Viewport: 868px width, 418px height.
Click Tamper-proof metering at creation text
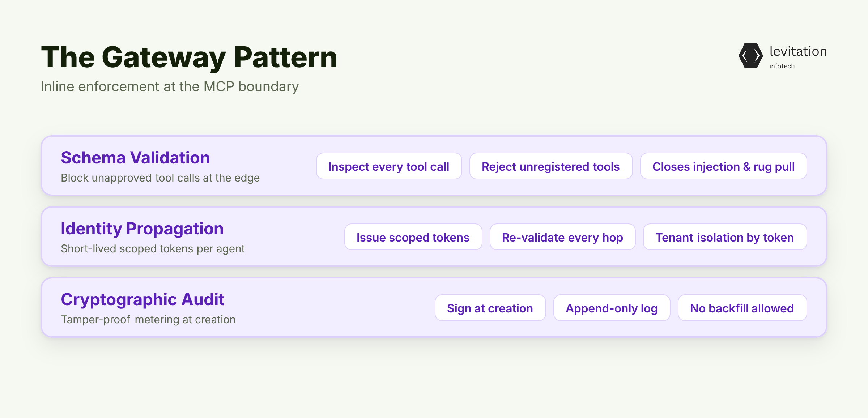pyautogui.click(x=148, y=320)
